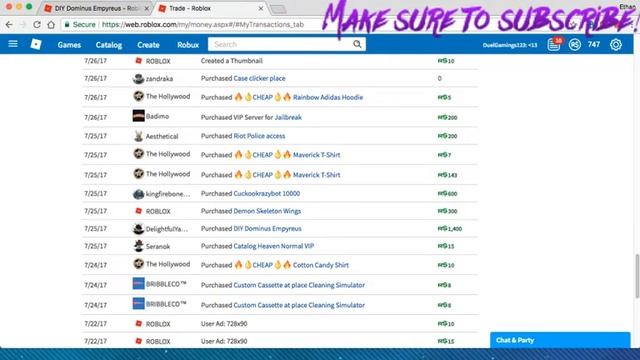Viewport: 640px width, 360px height.
Task: Focus the Roblox search field
Action: pos(280,44)
